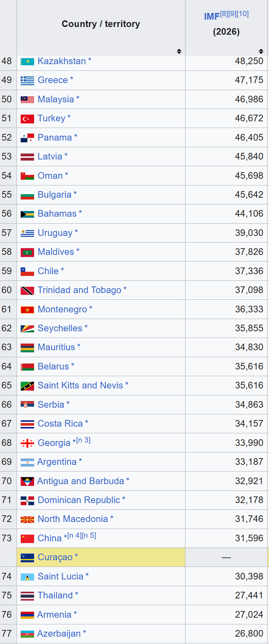Viewport: 269px width, 644px height.
Task: Open footnote [n 3] beside Georgia
Action: click(84, 440)
